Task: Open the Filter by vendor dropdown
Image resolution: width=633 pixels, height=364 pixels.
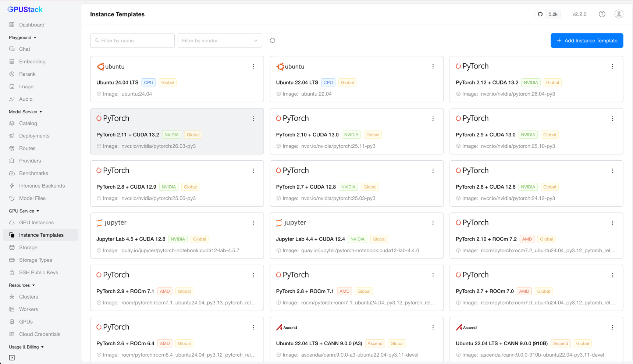Action: tap(220, 40)
